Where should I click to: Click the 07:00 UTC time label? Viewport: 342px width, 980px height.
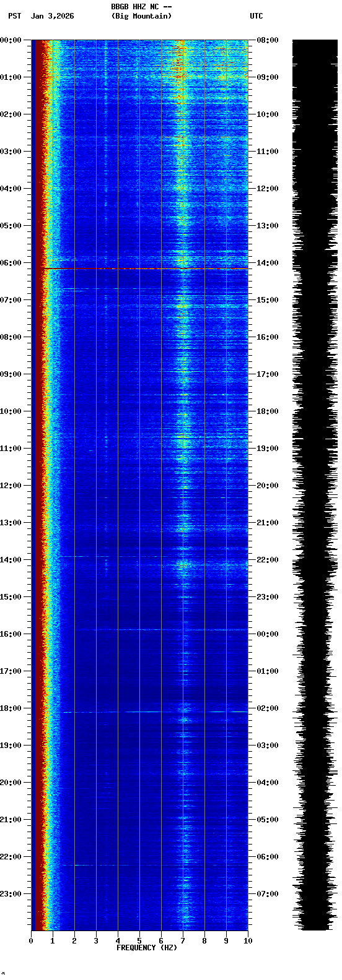click(268, 894)
